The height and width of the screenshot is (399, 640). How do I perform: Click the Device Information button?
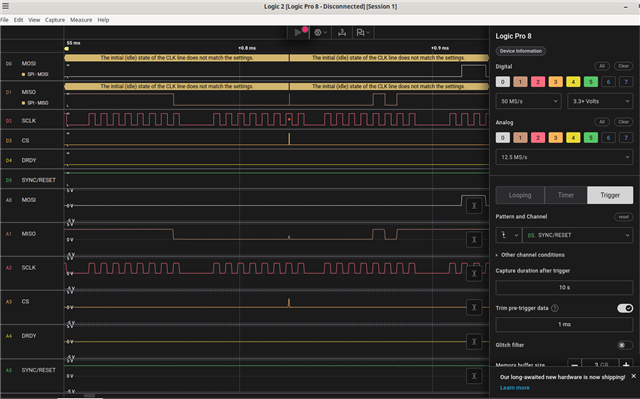(x=521, y=51)
